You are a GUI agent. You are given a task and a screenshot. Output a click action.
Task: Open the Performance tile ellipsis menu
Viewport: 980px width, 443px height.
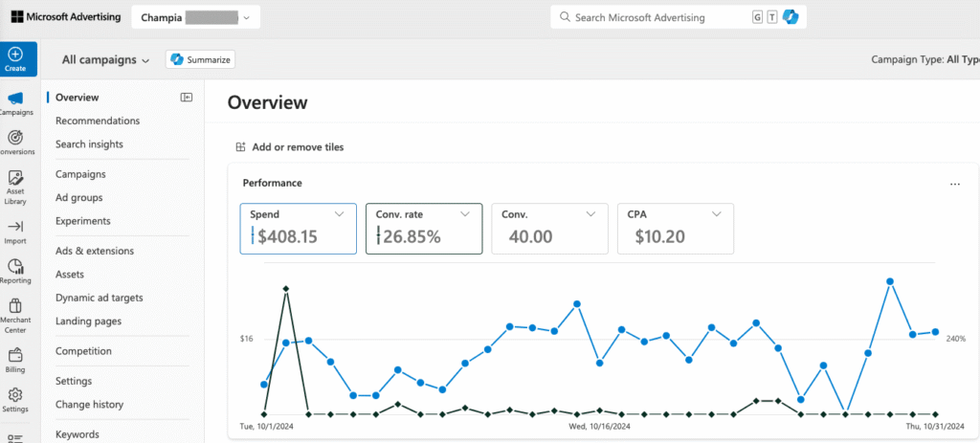954,185
